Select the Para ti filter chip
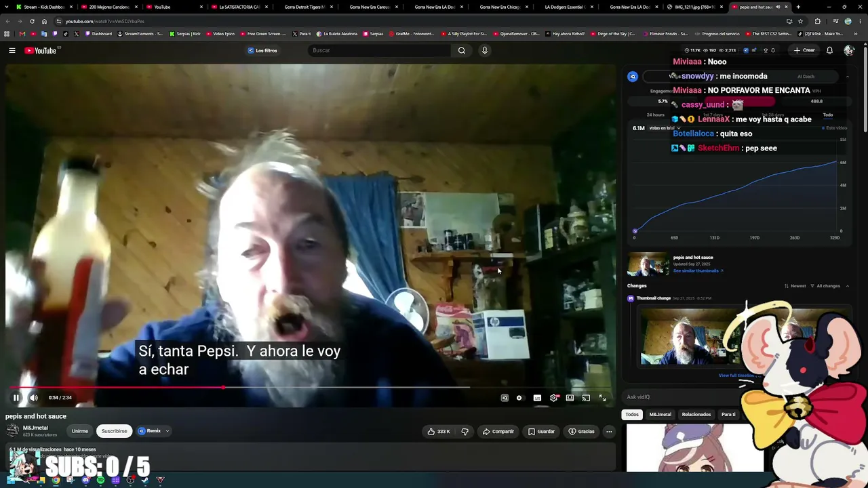The height and width of the screenshot is (488, 868). click(x=728, y=414)
